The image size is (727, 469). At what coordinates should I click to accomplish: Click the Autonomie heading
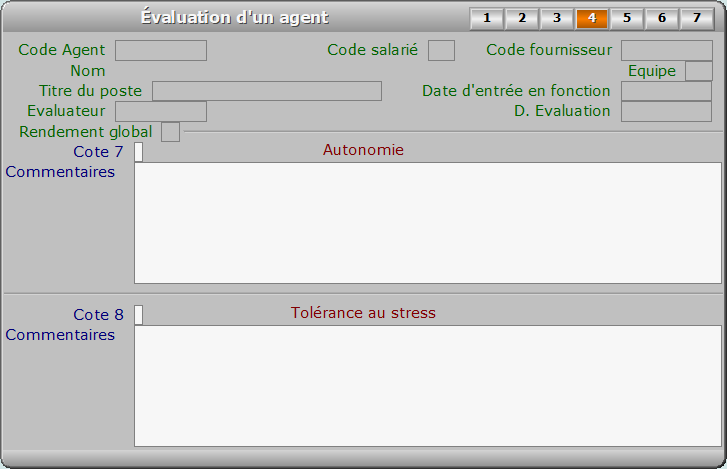click(363, 150)
